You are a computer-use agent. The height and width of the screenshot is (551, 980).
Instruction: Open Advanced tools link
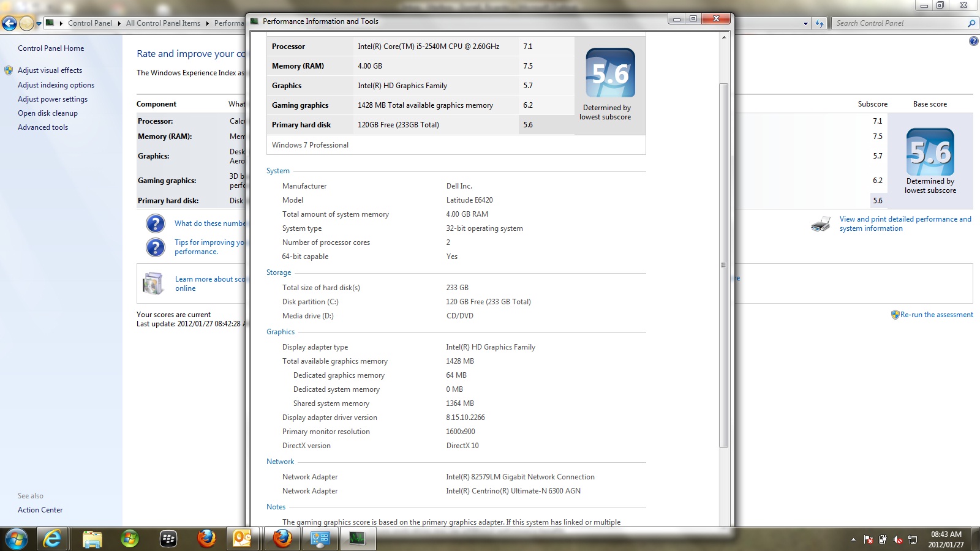click(43, 127)
